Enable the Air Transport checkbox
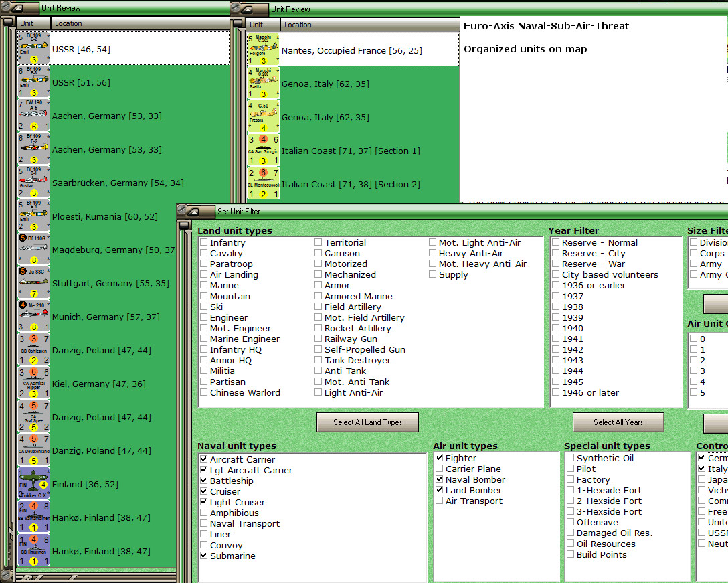 point(439,500)
